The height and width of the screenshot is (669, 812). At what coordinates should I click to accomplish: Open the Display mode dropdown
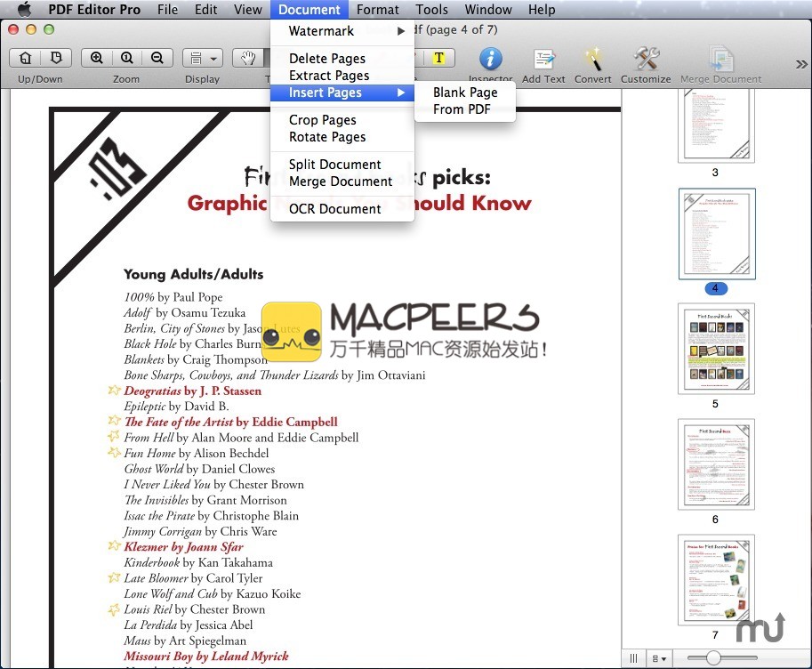point(203,58)
